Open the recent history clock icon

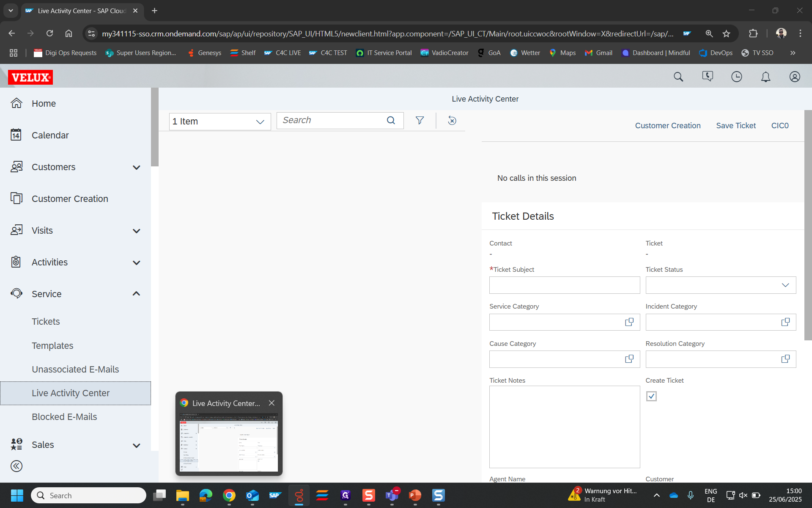pos(737,77)
